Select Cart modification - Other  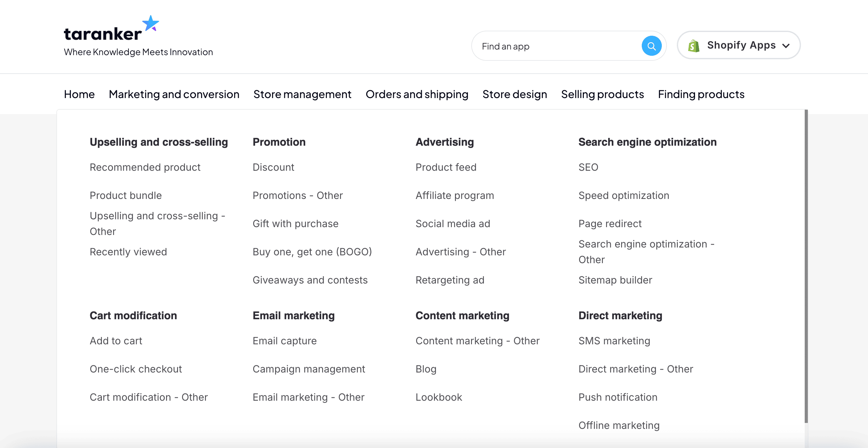click(x=149, y=397)
